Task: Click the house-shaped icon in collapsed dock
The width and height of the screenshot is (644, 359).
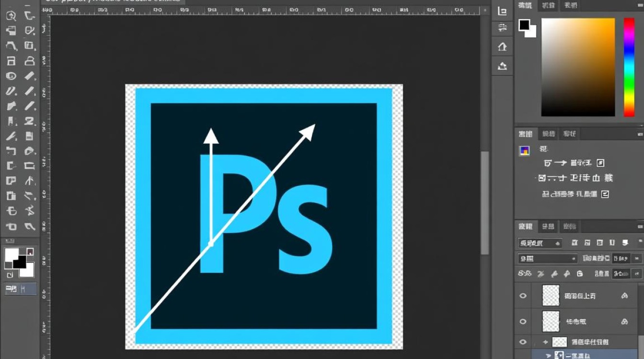Action: point(502,46)
